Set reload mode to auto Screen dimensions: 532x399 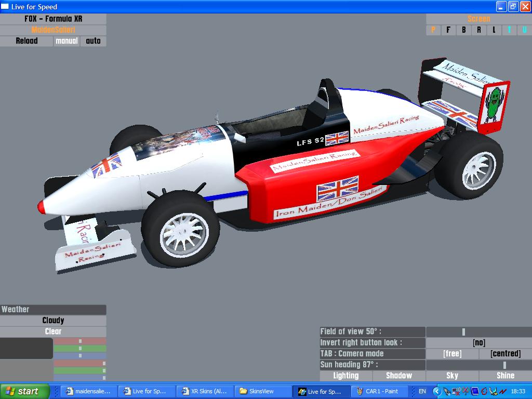tap(93, 41)
